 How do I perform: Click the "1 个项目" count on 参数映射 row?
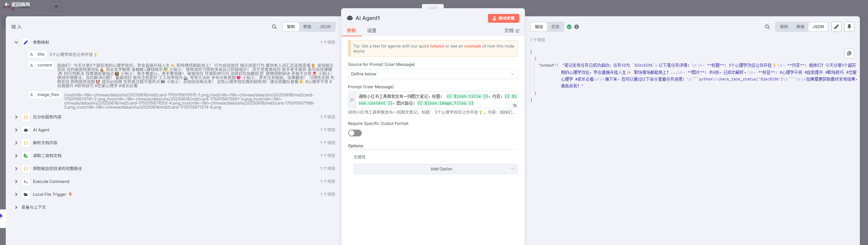[x=328, y=42]
